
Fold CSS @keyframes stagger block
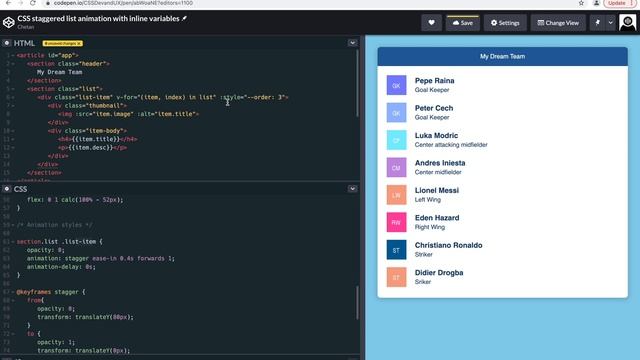13,292
